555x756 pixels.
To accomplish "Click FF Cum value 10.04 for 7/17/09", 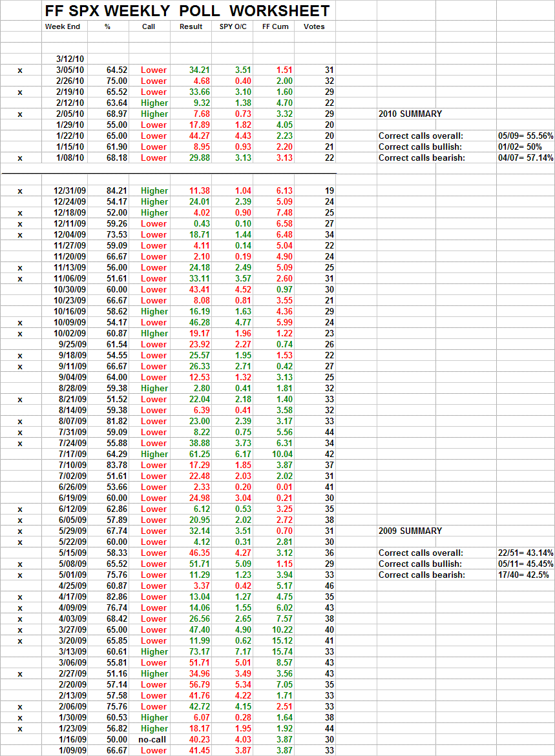I will click(x=282, y=454).
